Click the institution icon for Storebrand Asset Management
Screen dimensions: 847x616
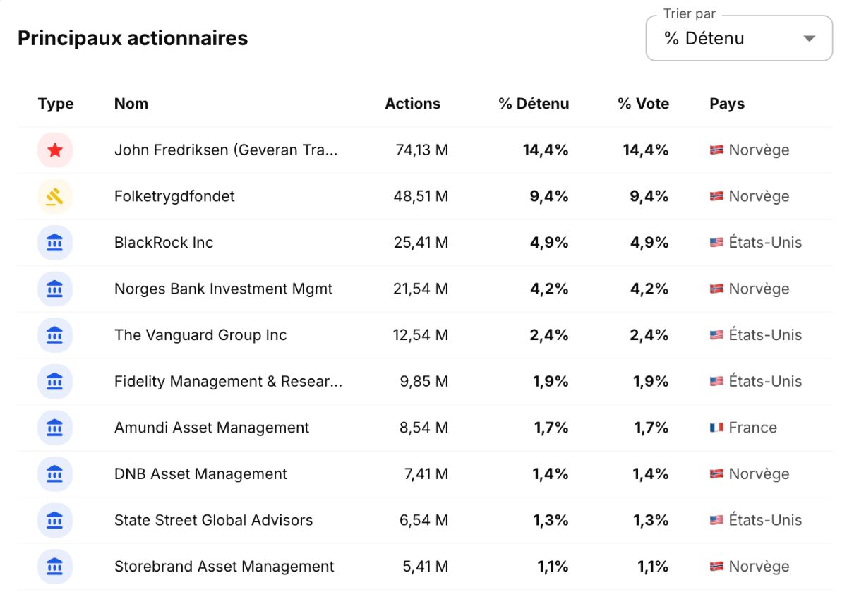pos(55,567)
